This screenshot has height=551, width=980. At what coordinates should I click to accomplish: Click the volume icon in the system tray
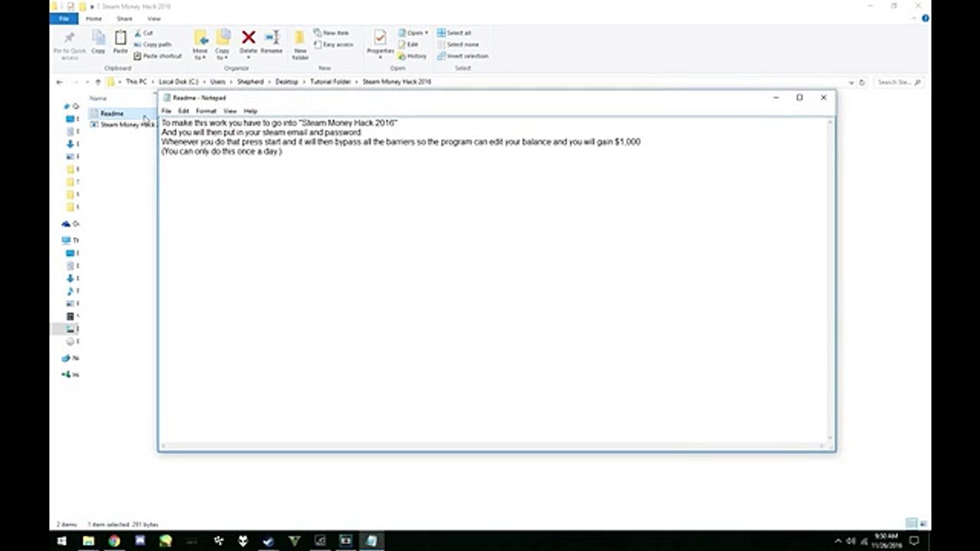click(x=851, y=541)
